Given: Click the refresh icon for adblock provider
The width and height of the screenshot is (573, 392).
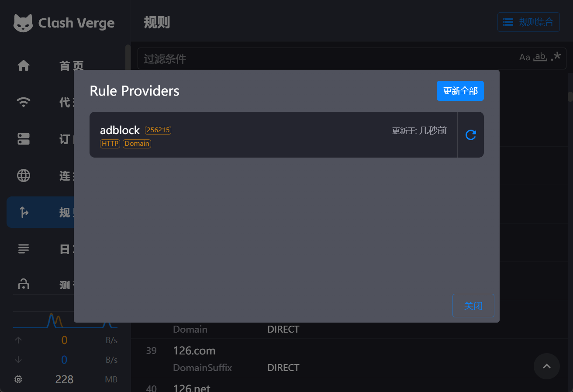Looking at the screenshot, I should 470,135.
